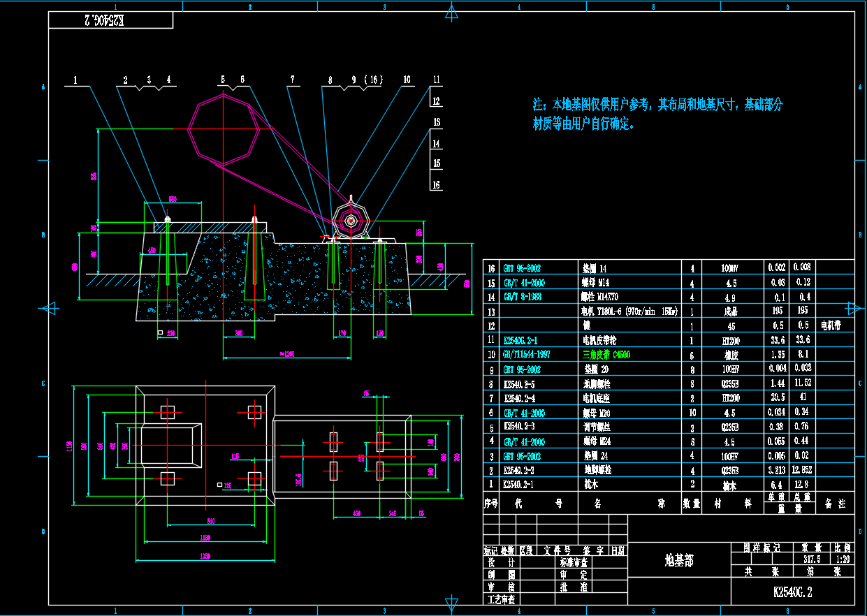Image resolution: width=867 pixels, height=616 pixels.
Task: Click the centering arrow at top border
Action: [451, 12]
